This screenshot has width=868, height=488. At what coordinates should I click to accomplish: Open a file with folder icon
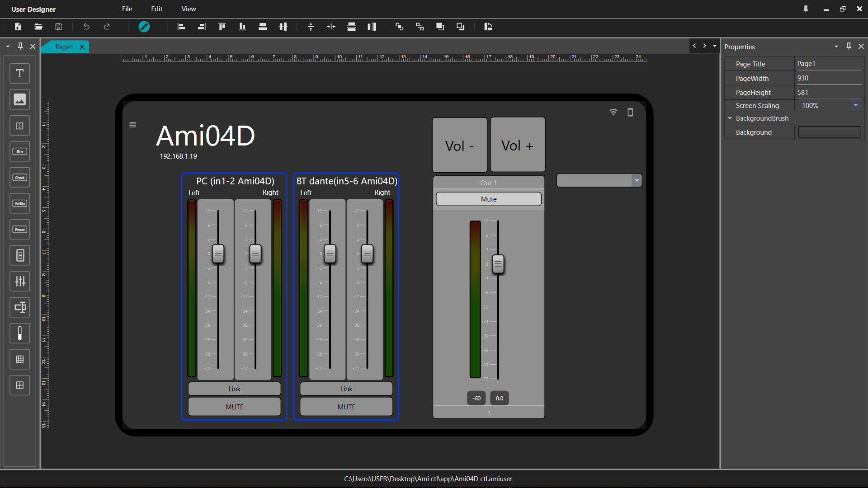tap(38, 27)
